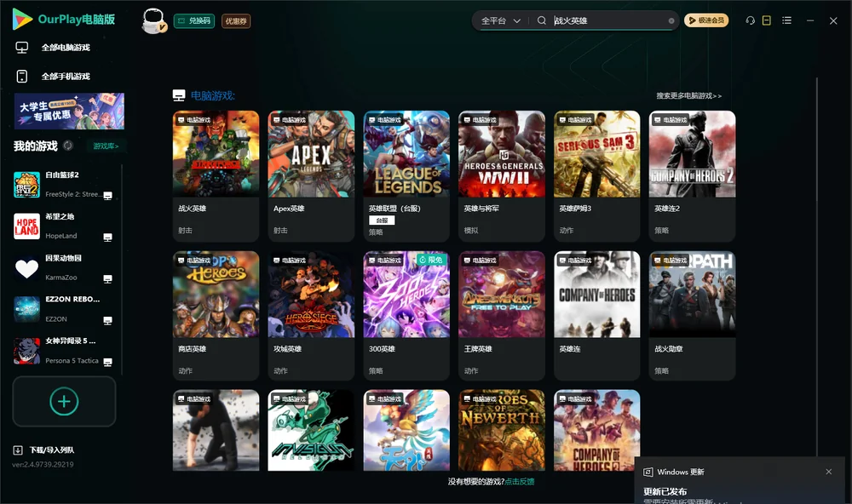
Task: Click the PC icon beside EZ2ON
Action: click(x=107, y=320)
